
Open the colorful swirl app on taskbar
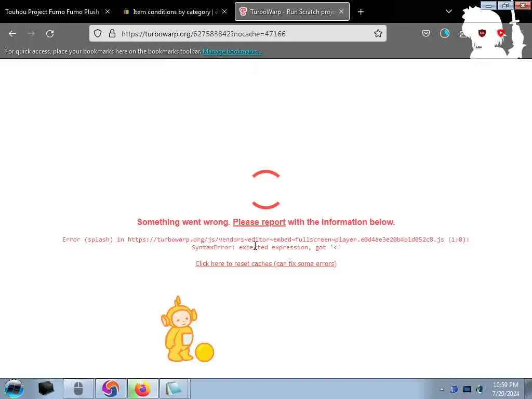tap(111, 389)
